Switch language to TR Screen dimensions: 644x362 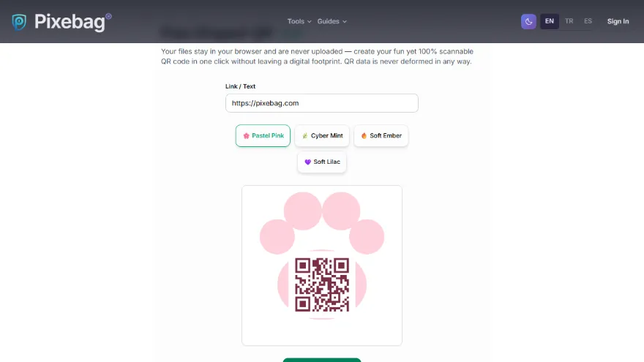click(569, 21)
